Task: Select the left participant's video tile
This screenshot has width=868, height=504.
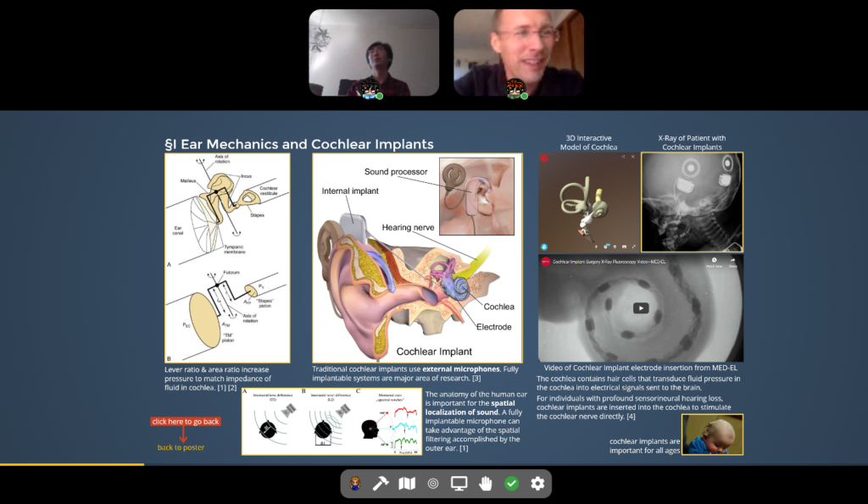Action: 374,53
